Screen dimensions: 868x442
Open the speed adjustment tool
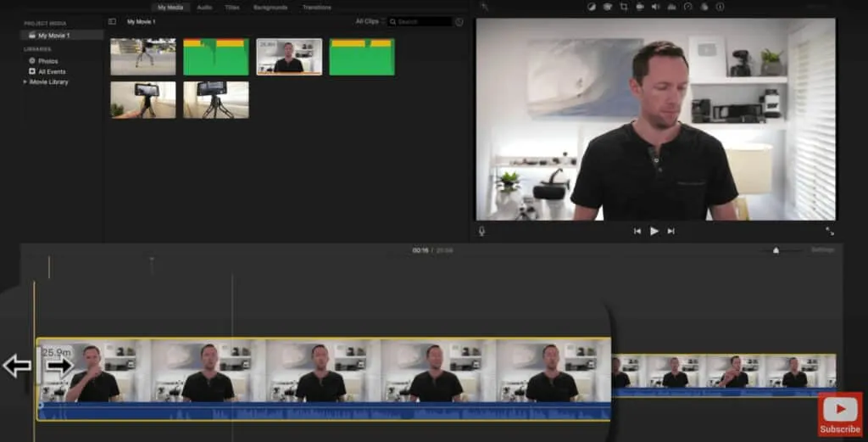[x=687, y=7]
